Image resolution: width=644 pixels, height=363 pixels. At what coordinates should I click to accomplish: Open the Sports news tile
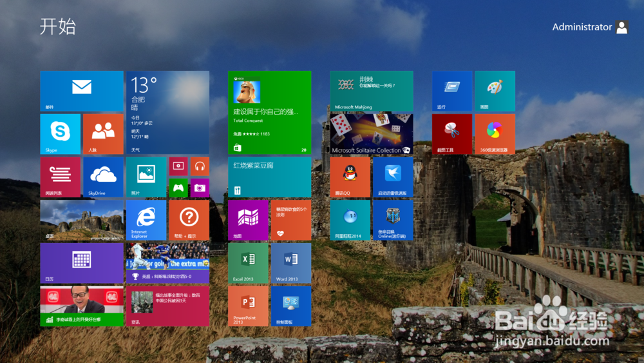(167, 263)
